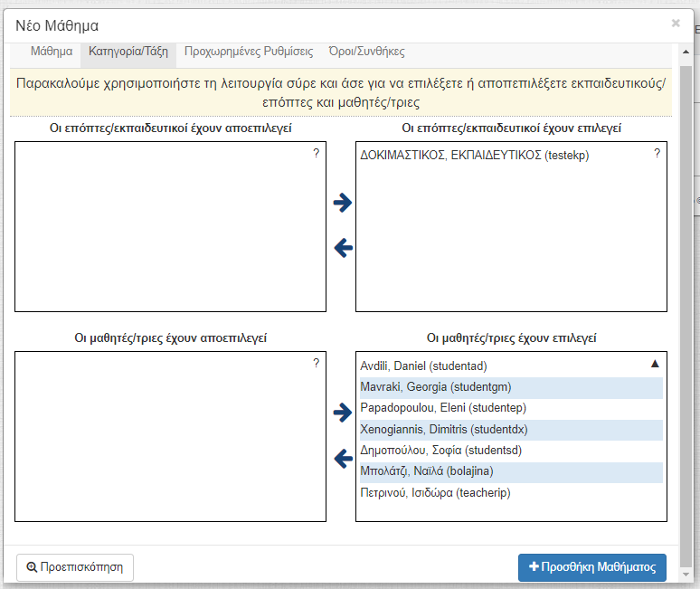Open the Όροι/Συνθήκες tab

click(x=366, y=52)
